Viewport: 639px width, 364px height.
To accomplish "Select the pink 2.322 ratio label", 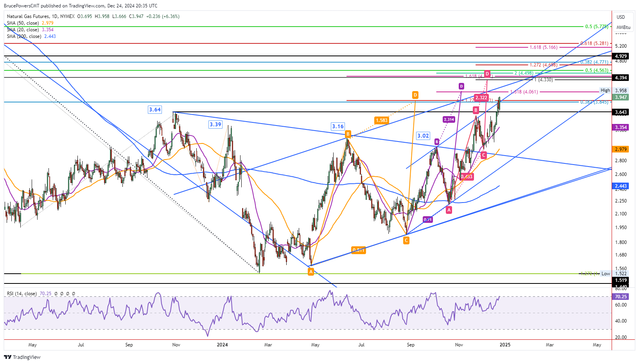I will coord(481,97).
